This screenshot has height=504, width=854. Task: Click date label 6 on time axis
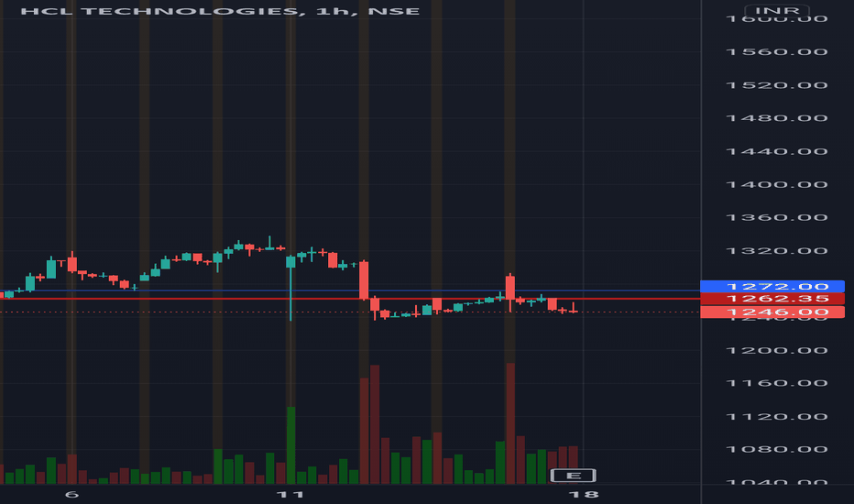(x=71, y=495)
